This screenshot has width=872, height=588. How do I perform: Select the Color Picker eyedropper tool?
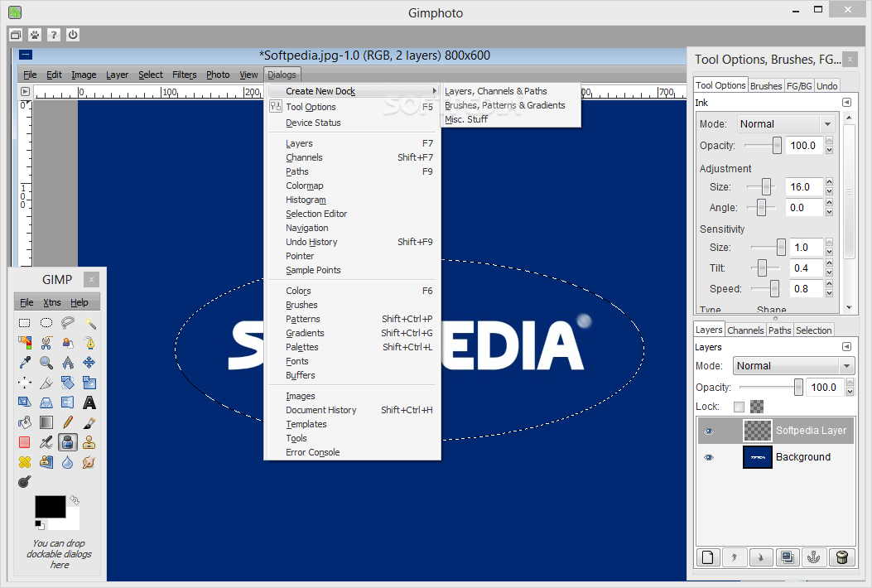25,363
